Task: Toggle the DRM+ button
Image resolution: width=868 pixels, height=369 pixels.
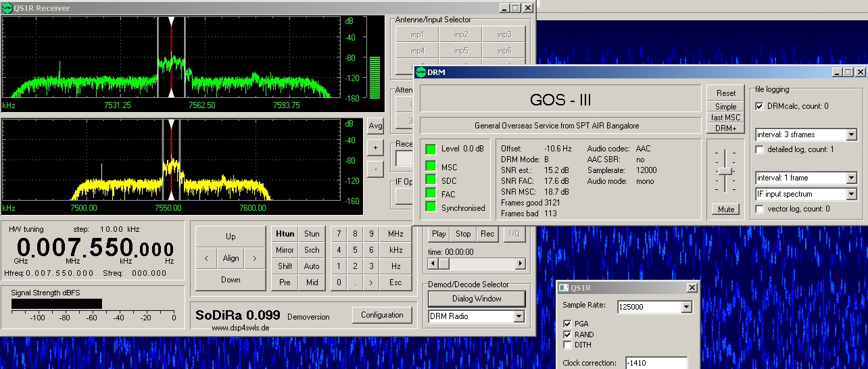Action: [726, 128]
